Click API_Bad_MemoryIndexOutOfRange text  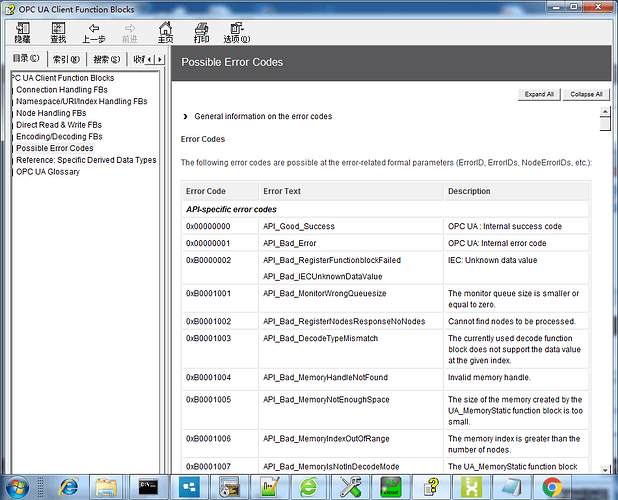326,439
